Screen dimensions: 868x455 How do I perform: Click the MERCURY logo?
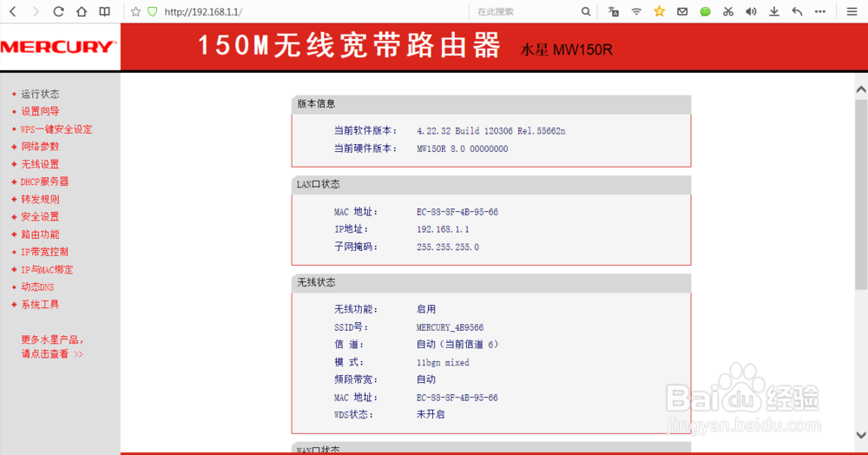click(x=59, y=47)
